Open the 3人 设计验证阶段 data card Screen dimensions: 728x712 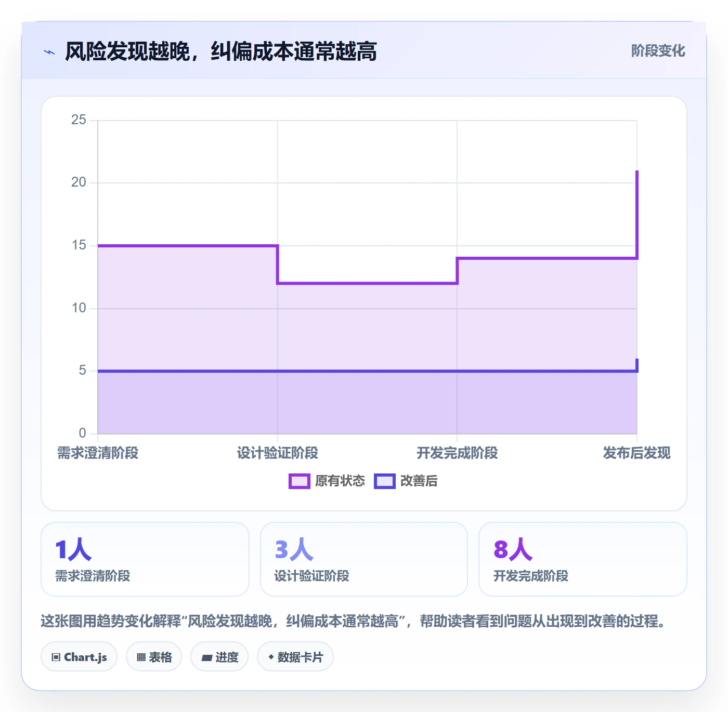click(364, 559)
